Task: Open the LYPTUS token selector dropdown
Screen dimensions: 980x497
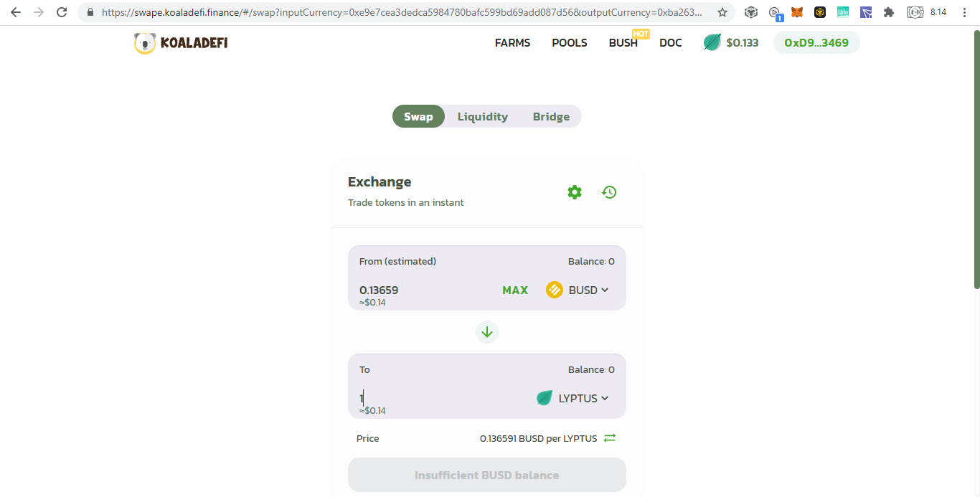Action: pos(573,398)
